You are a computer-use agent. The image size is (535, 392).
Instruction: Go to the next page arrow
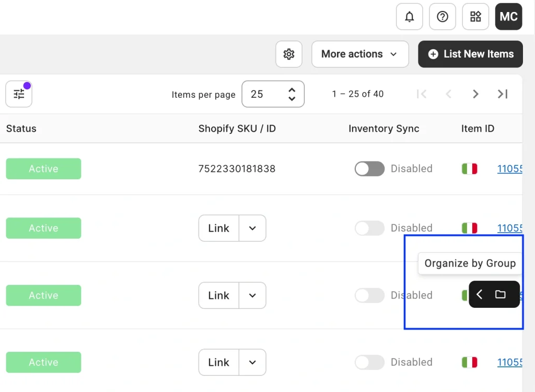(x=475, y=94)
